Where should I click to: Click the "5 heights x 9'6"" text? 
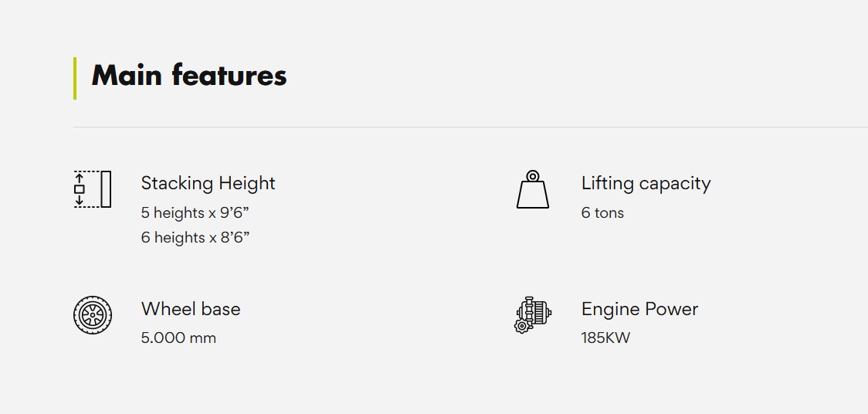pos(195,212)
